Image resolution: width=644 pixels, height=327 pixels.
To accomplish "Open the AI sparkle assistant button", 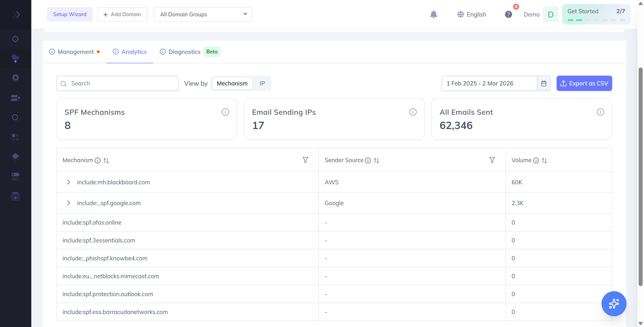I will click(614, 304).
